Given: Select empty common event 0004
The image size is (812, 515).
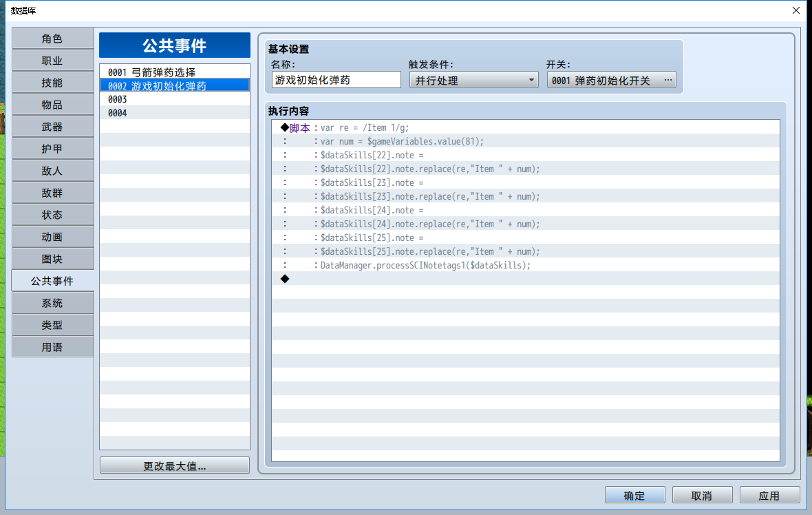Looking at the screenshot, I should click(175, 113).
